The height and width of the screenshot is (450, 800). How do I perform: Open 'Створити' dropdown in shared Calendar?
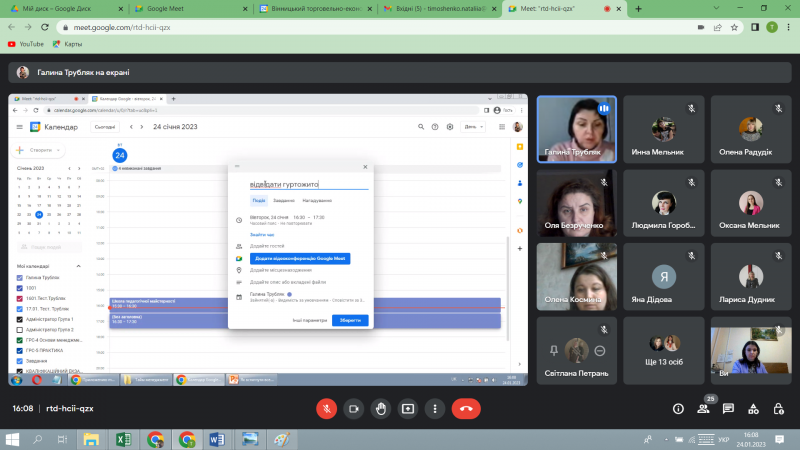pos(38,150)
